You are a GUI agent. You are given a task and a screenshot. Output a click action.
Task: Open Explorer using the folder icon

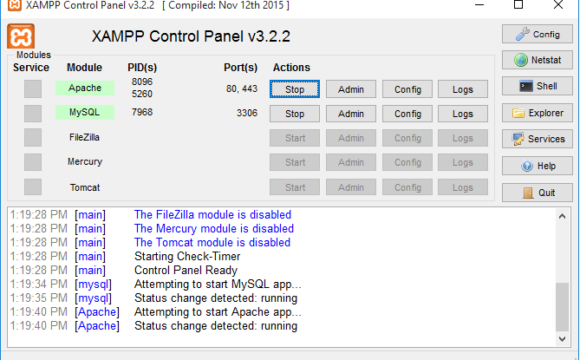click(537, 113)
